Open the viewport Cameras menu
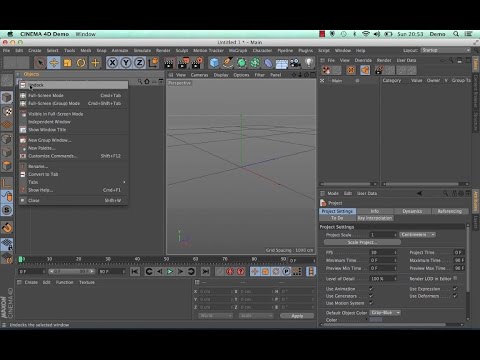This screenshot has height=360, width=480. [x=199, y=75]
